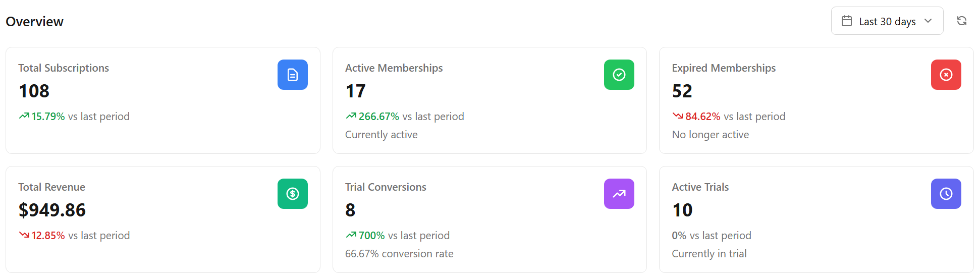Click the red X Expired Memberships icon

(x=946, y=75)
